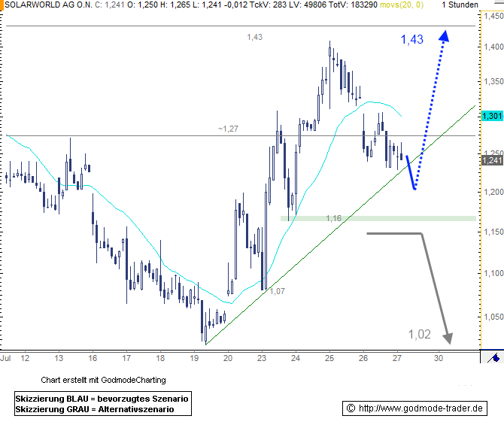Click the gray '1,02' target annotation
The height and width of the screenshot is (431, 504).
[420, 335]
